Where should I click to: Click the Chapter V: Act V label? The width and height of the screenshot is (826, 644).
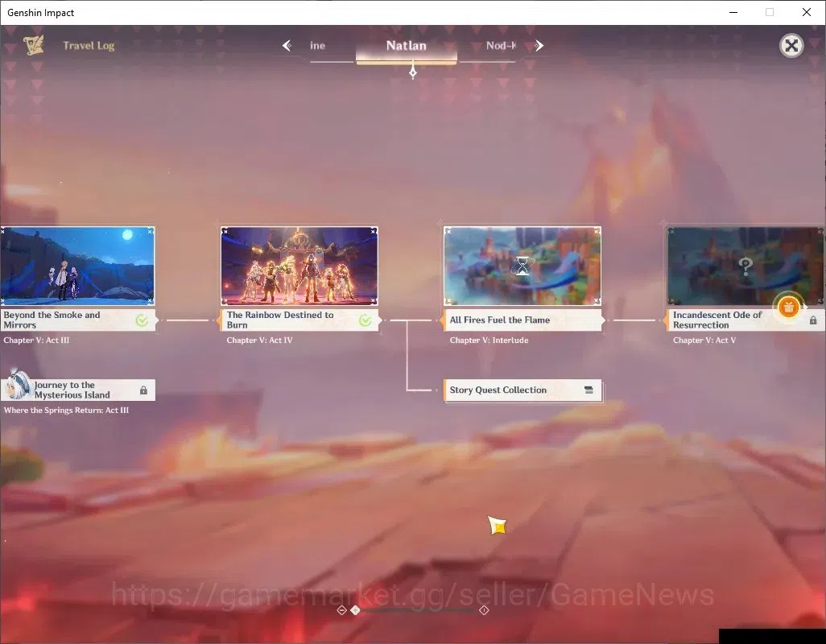[704, 341]
